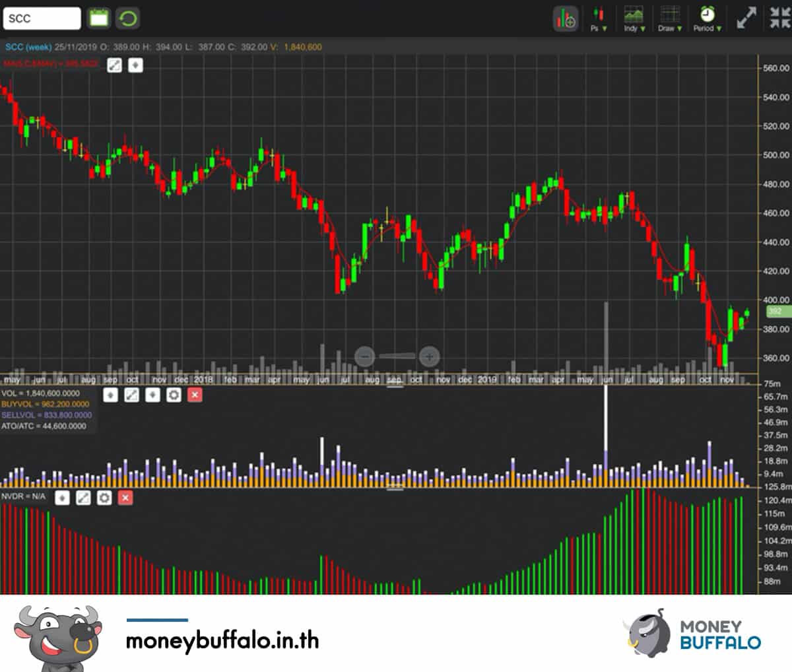Click the zoom out minus button
The height and width of the screenshot is (672, 792).
pyautogui.click(x=364, y=357)
